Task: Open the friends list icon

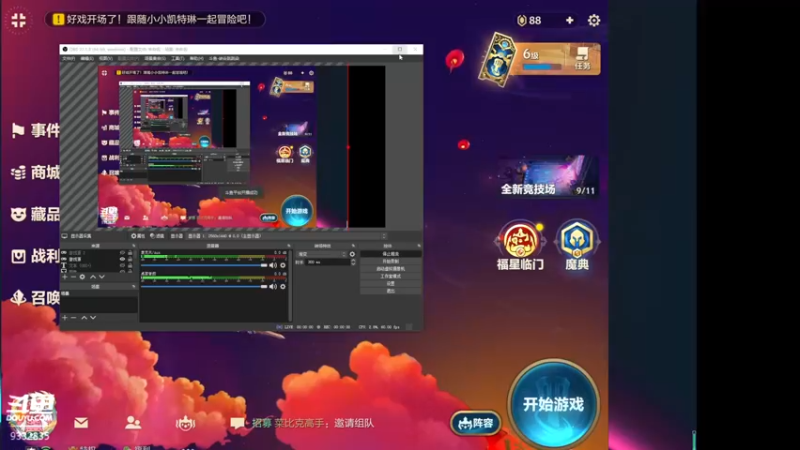Action: [x=133, y=422]
